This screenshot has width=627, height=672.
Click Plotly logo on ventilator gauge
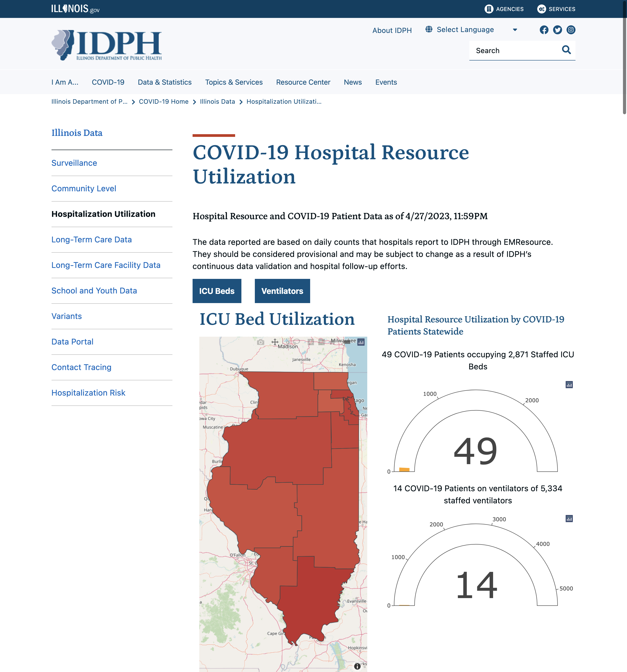pos(569,519)
